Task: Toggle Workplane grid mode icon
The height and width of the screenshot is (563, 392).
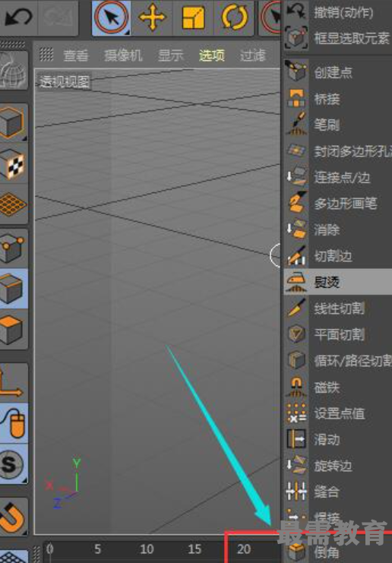Action: (x=13, y=204)
